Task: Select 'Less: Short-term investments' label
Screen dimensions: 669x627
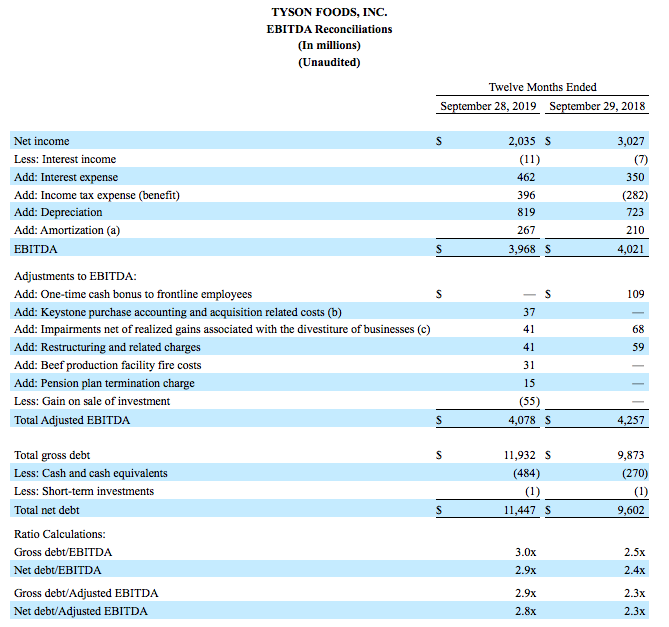Action: point(84,491)
